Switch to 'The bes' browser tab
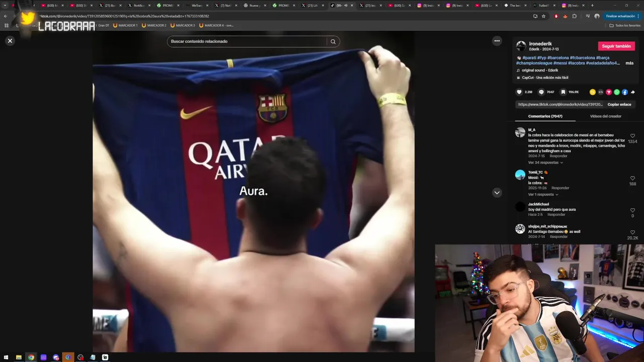The width and height of the screenshot is (644, 362). [x=514, y=6]
